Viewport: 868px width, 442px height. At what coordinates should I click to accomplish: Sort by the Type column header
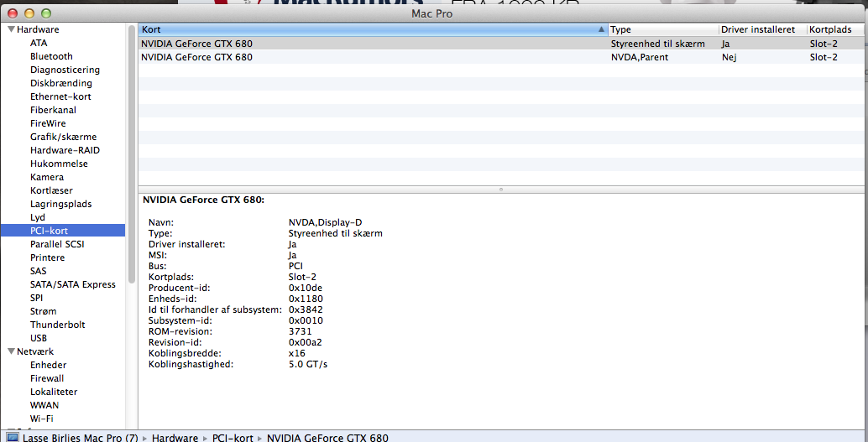click(663, 29)
